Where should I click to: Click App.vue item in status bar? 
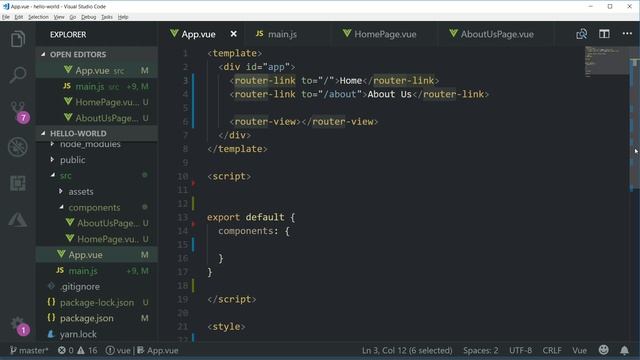click(x=158, y=350)
